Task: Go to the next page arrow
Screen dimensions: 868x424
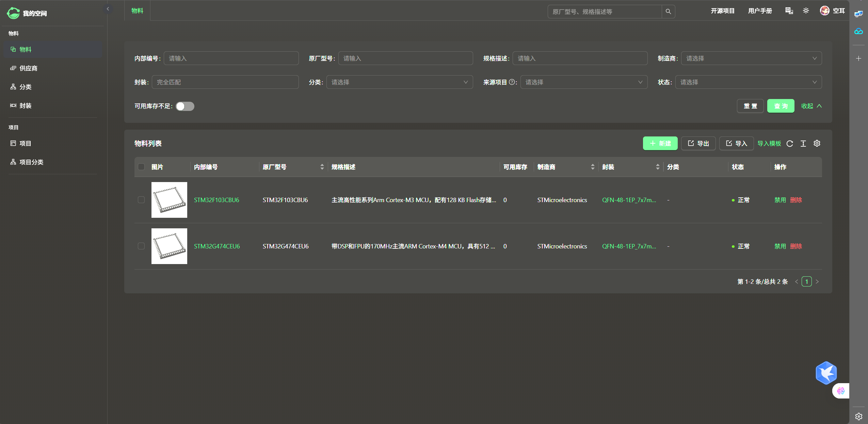Action: pyautogui.click(x=817, y=281)
